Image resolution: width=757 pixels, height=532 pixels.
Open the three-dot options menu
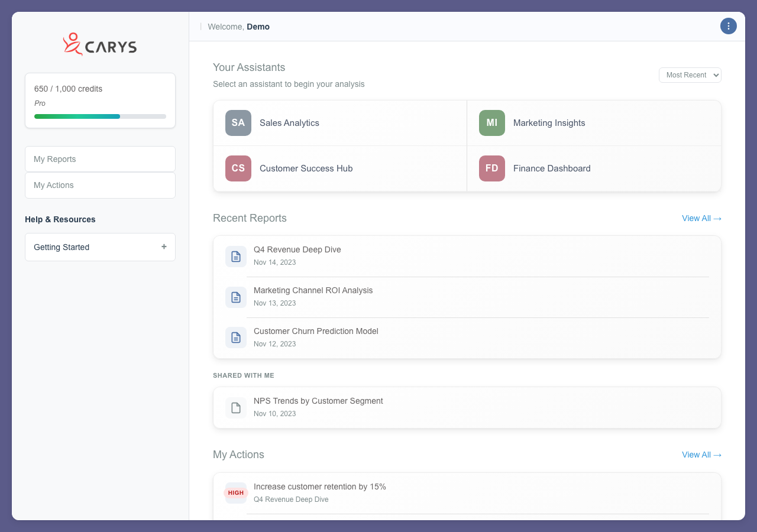[x=728, y=26]
